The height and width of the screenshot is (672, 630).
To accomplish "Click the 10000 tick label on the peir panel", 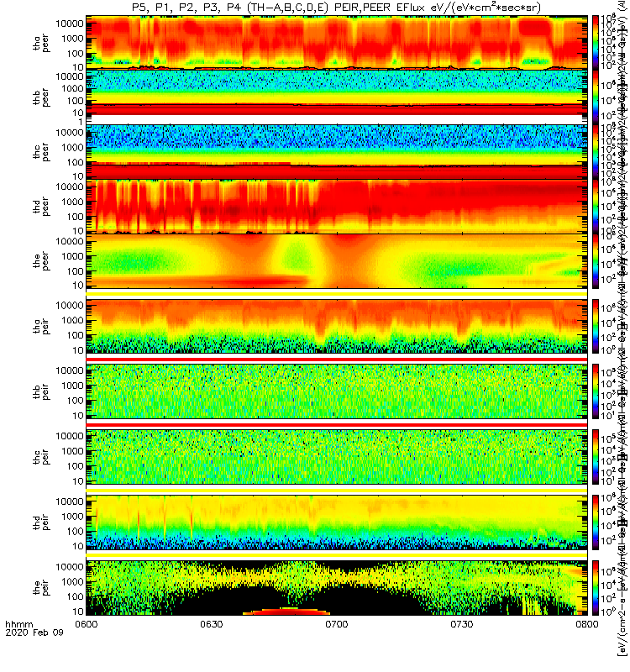I will pyautogui.click(x=70, y=566).
